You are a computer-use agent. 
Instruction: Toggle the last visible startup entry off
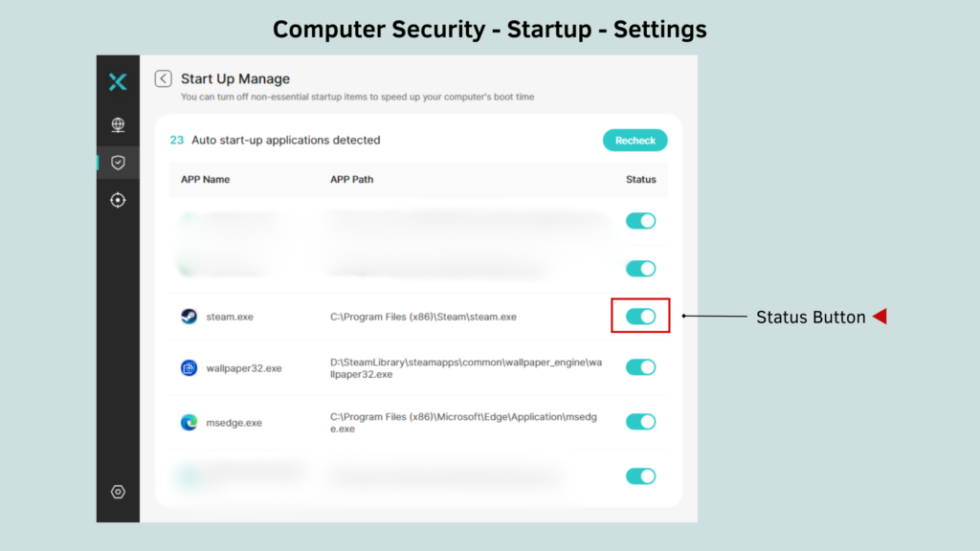pos(640,475)
